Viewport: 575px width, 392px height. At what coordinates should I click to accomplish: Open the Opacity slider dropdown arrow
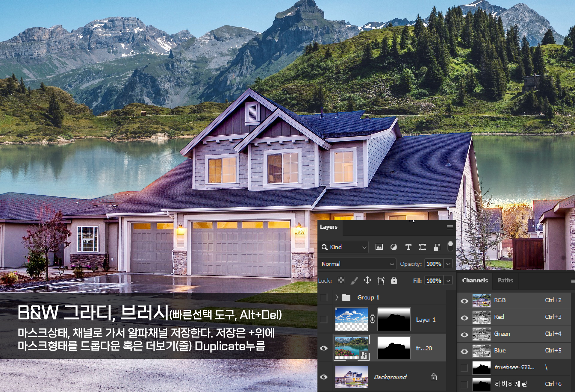click(448, 264)
